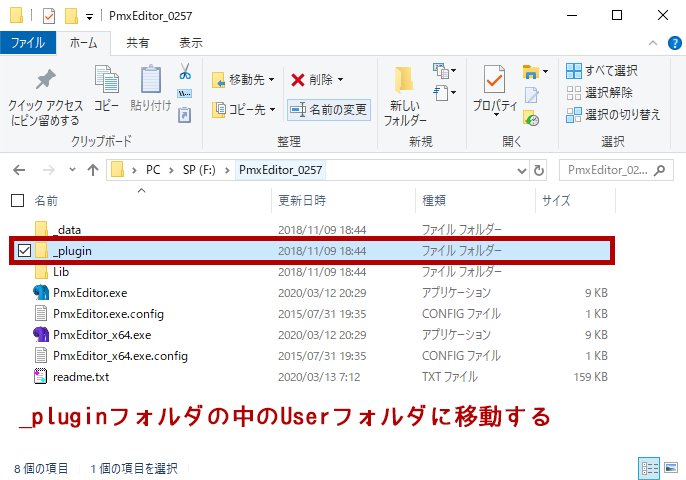Click the Paste shortcut icon
This screenshot has width=686, height=480.
[185, 115]
